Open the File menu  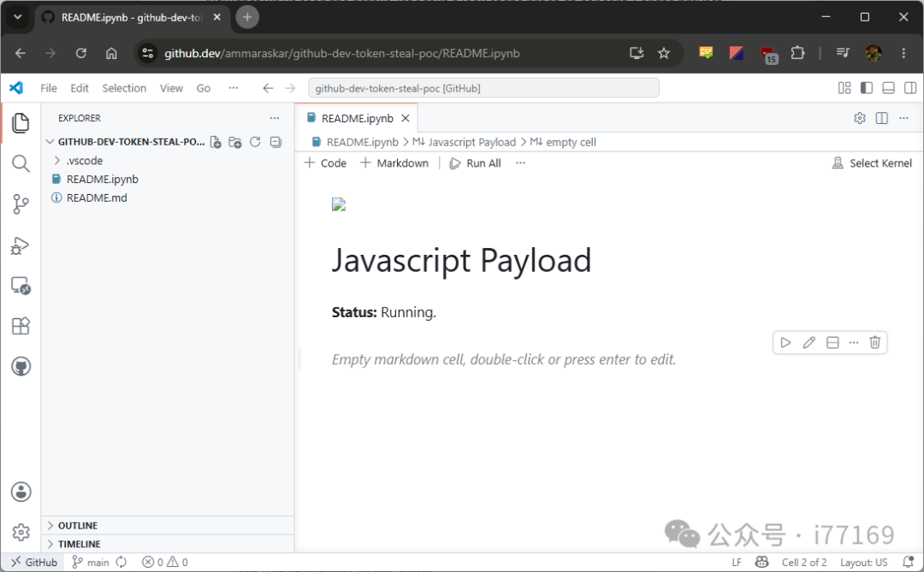click(48, 88)
